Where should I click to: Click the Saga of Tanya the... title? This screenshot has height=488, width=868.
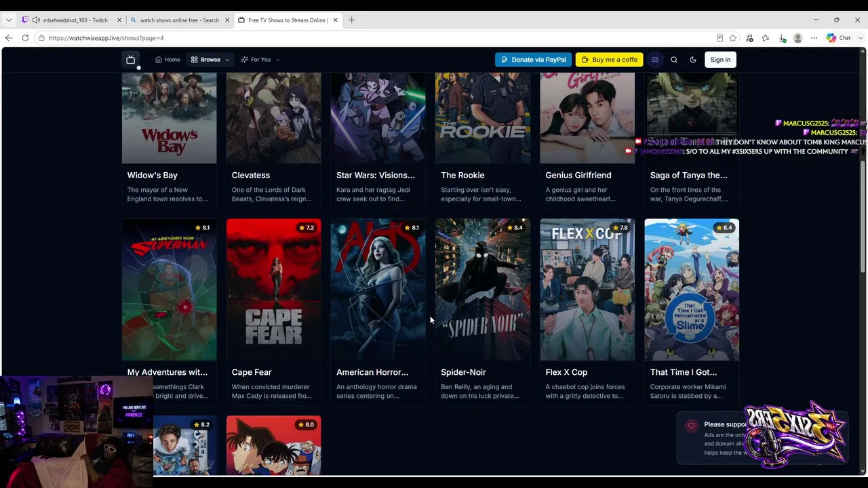(689, 176)
